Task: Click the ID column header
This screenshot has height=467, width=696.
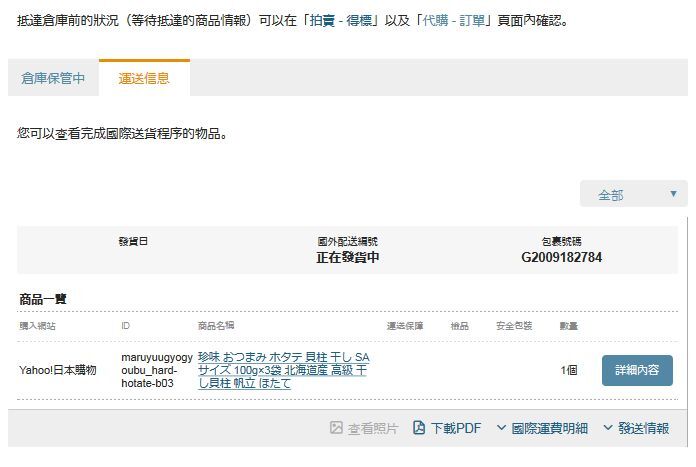Action: point(126,326)
